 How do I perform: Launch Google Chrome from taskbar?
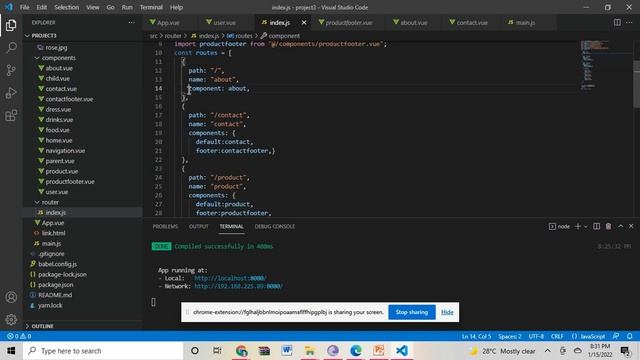pyautogui.click(x=241, y=351)
